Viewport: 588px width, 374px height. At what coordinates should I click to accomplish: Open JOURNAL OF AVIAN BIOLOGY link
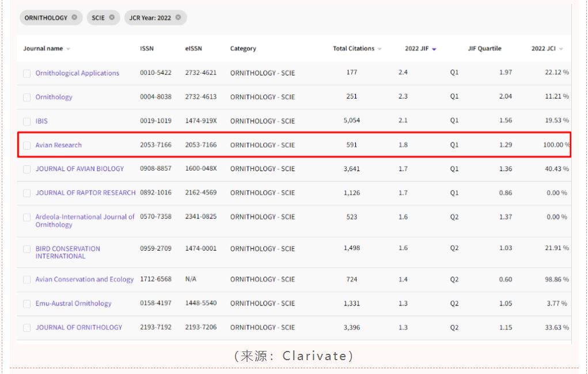(79, 169)
